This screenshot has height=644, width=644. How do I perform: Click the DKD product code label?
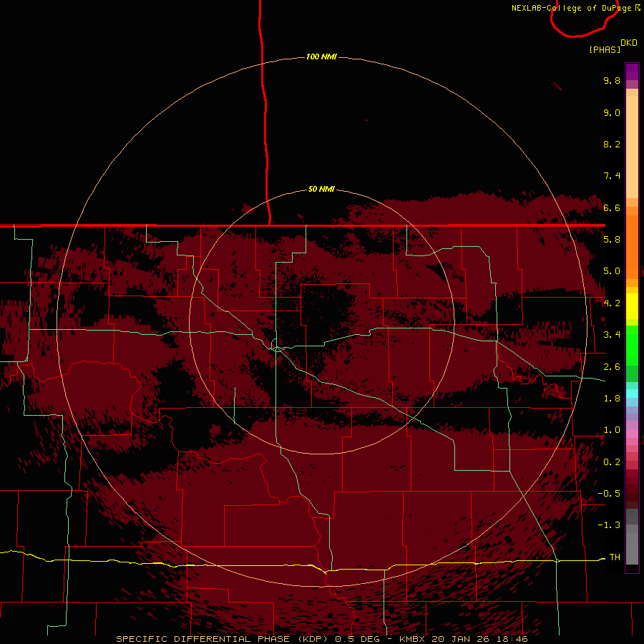tap(629, 43)
